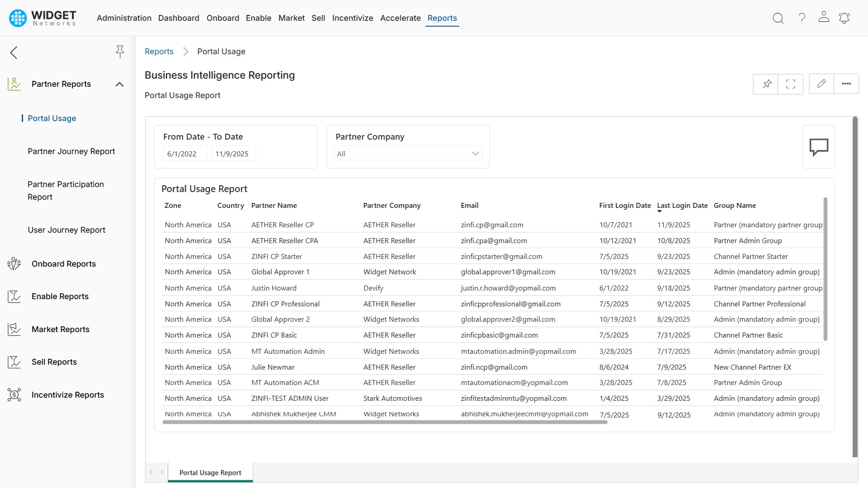Select the Onboard Reports sidebar icon

pyautogui.click(x=14, y=263)
